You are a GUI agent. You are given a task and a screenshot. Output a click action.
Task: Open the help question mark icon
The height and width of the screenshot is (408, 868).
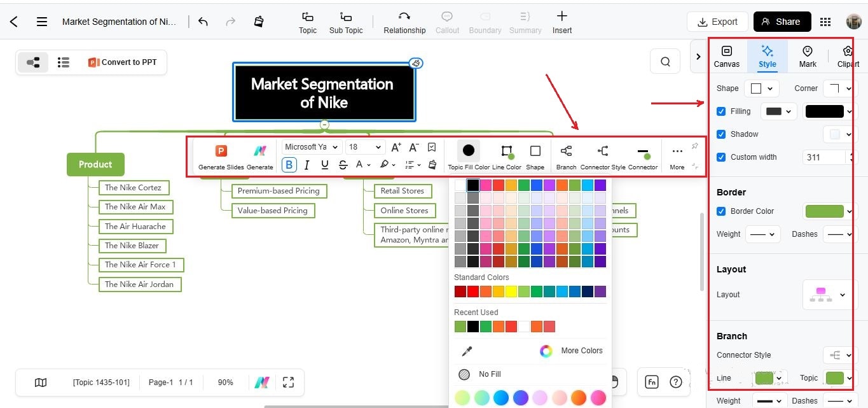pos(676,382)
